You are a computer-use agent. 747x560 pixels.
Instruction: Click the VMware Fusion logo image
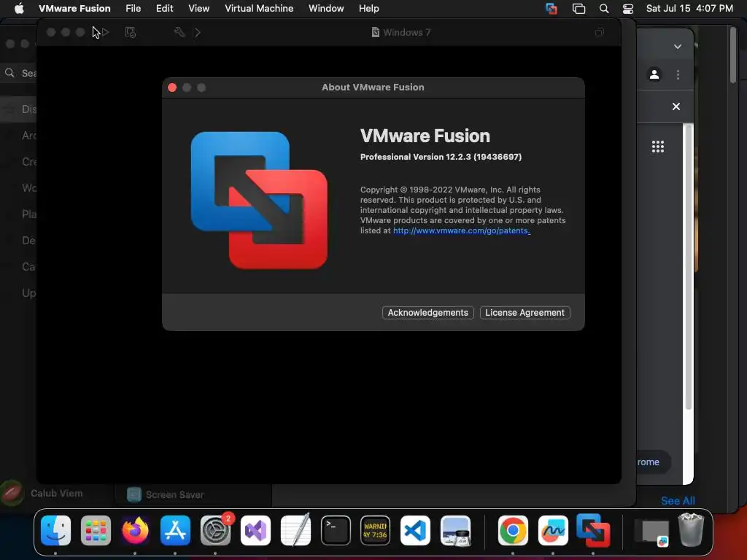pos(259,201)
